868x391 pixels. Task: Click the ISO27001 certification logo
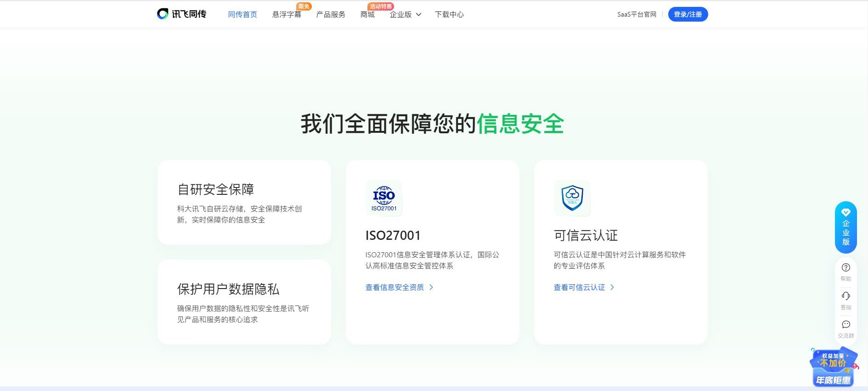pos(384,198)
